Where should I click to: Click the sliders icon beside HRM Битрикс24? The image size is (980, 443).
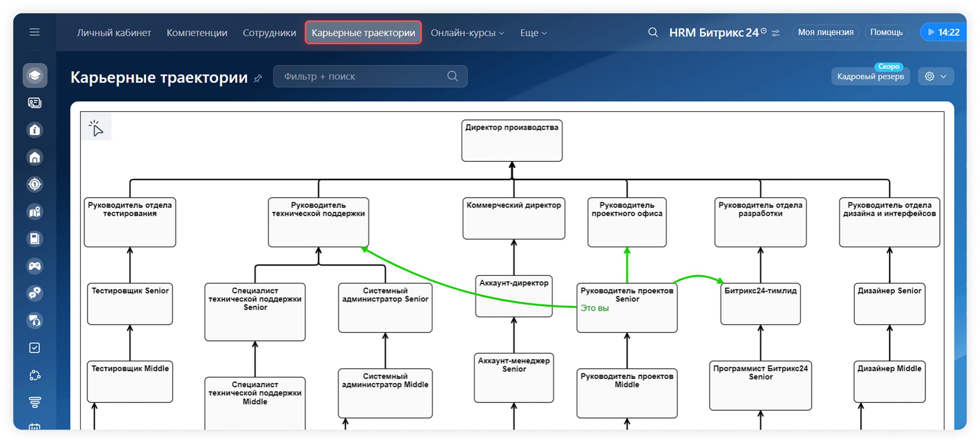click(x=776, y=33)
